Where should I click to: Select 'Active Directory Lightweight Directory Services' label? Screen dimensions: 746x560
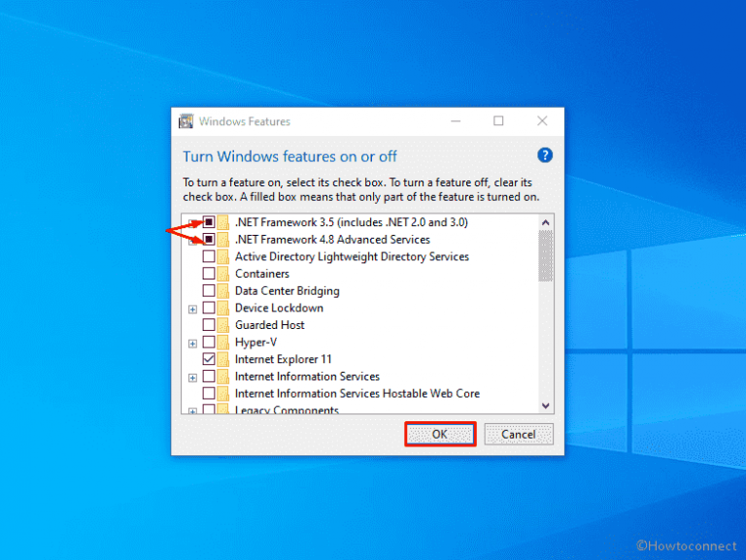(x=352, y=256)
